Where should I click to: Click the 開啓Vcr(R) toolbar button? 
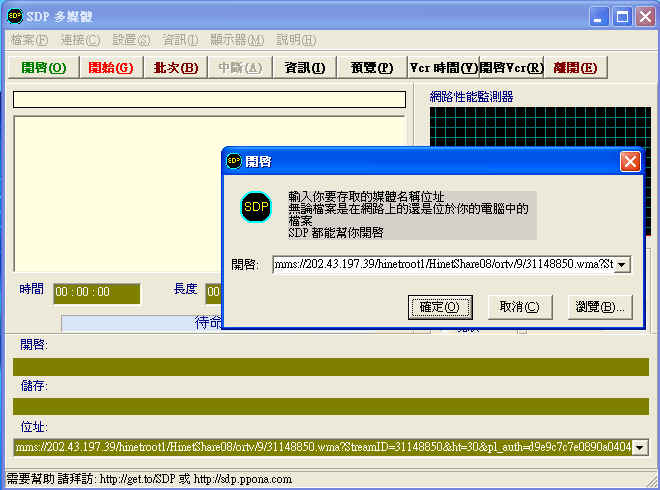[511, 67]
